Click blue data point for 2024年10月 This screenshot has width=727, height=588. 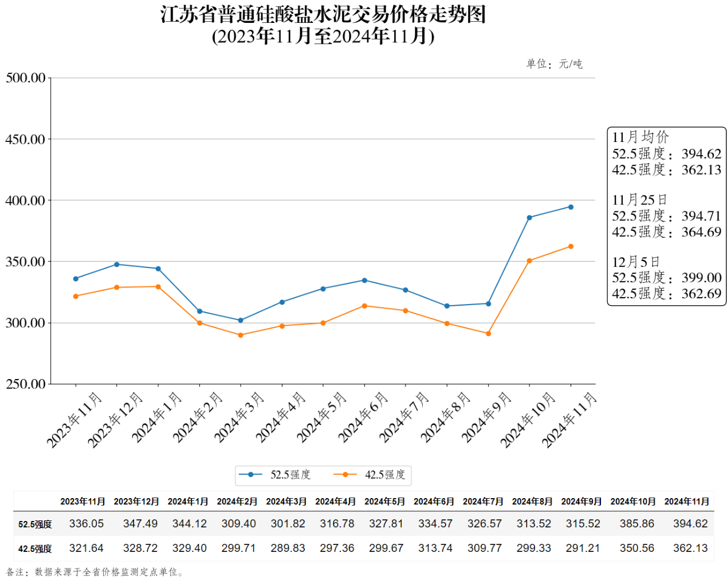click(529, 218)
